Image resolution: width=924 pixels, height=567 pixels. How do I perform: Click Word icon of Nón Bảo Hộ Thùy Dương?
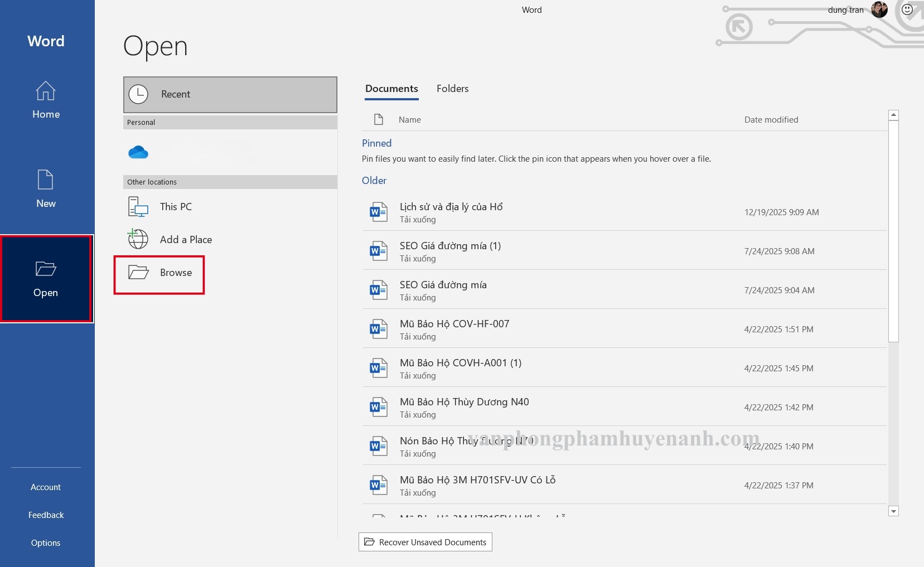(379, 446)
